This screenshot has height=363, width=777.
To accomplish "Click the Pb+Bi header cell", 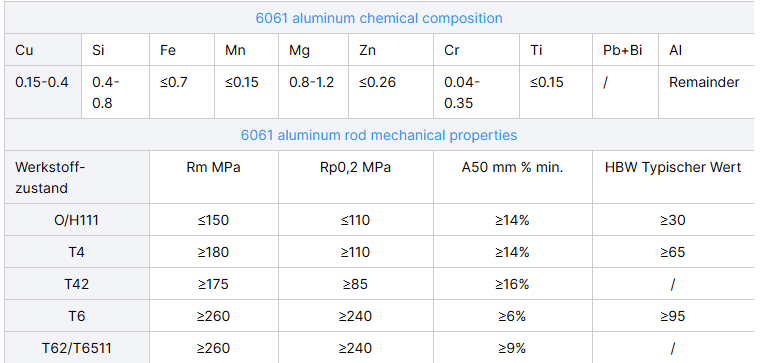I will pyautogui.click(x=625, y=50).
